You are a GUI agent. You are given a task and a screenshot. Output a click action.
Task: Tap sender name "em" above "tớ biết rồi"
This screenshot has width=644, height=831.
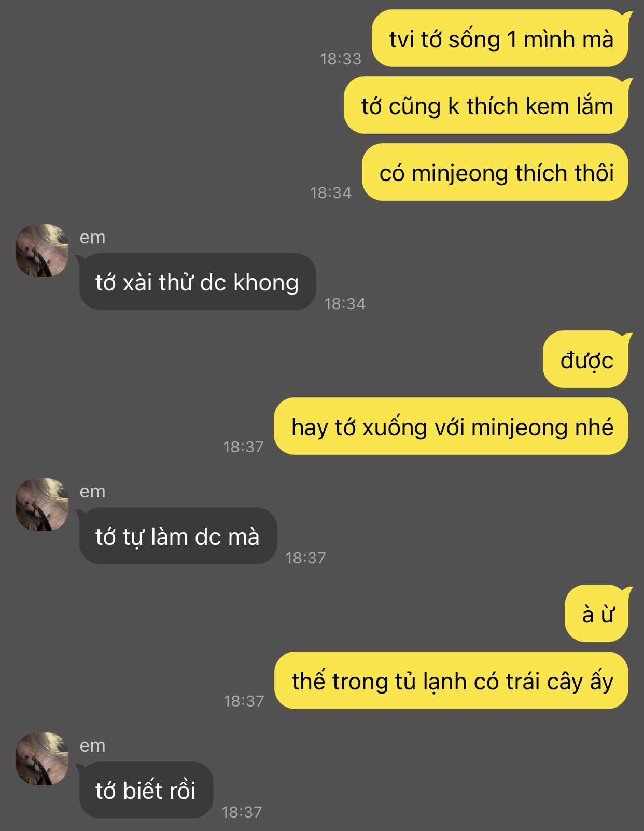[92, 745]
